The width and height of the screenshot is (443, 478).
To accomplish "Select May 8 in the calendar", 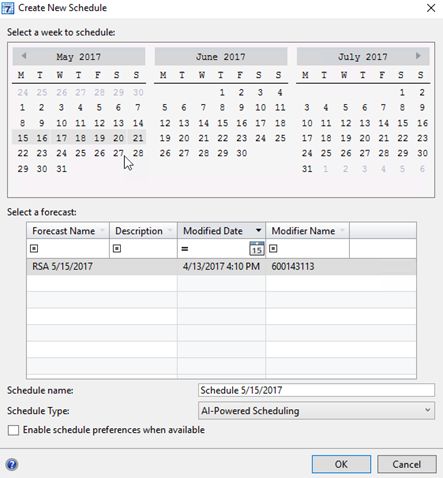I will click(x=22, y=123).
